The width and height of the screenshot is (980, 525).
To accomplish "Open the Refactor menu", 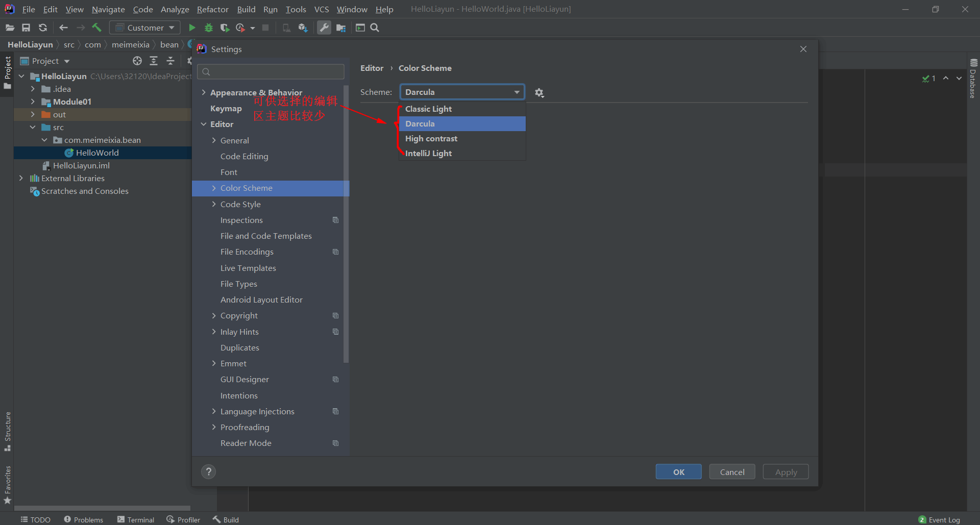I will tap(212, 9).
